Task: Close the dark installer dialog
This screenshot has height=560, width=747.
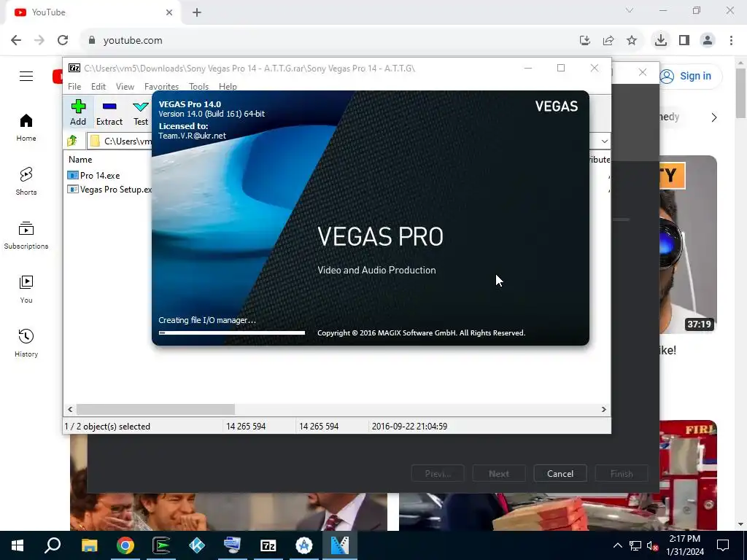Action: tap(643, 72)
